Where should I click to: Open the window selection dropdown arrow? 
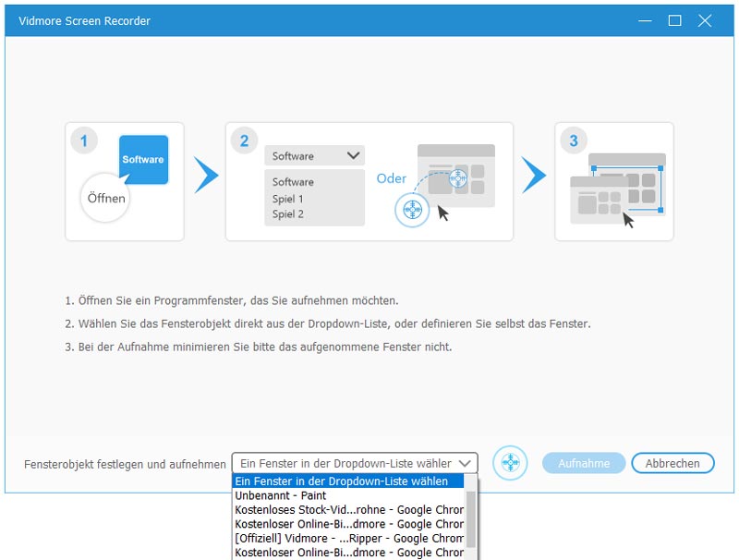(466, 463)
